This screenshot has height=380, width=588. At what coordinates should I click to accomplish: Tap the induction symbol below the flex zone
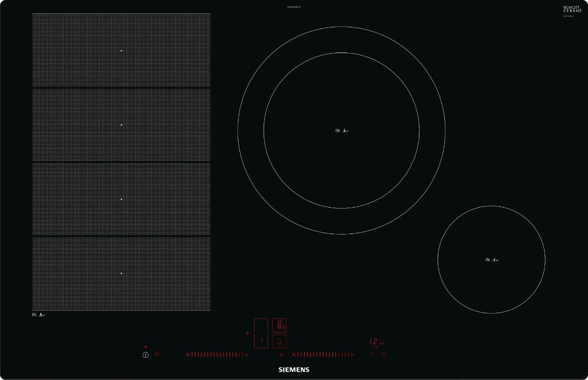(39, 315)
